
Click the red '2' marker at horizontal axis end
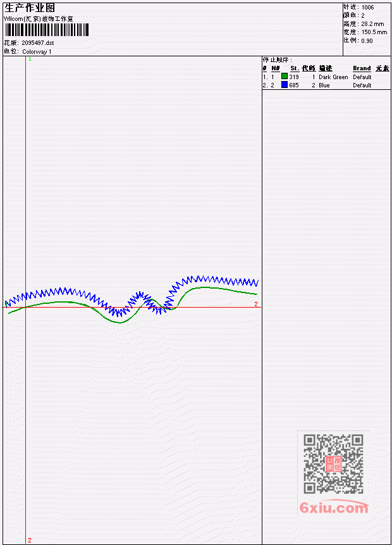[x=256, y=304]
